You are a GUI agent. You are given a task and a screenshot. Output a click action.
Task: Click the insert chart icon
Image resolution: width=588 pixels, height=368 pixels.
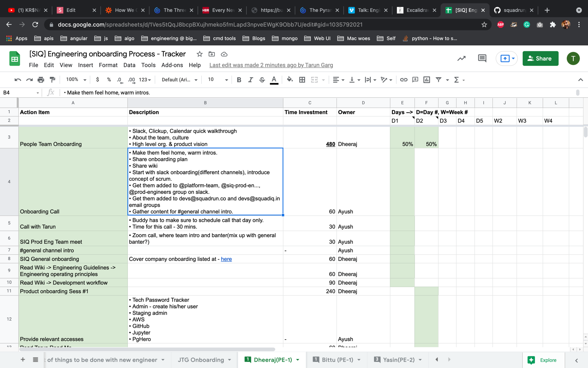[x=427, y=80]
